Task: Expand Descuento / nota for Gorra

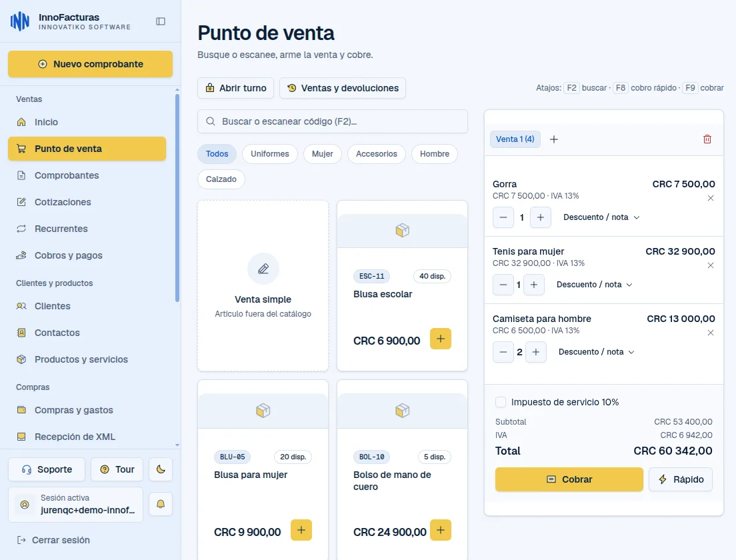Action: pos(601,217)
